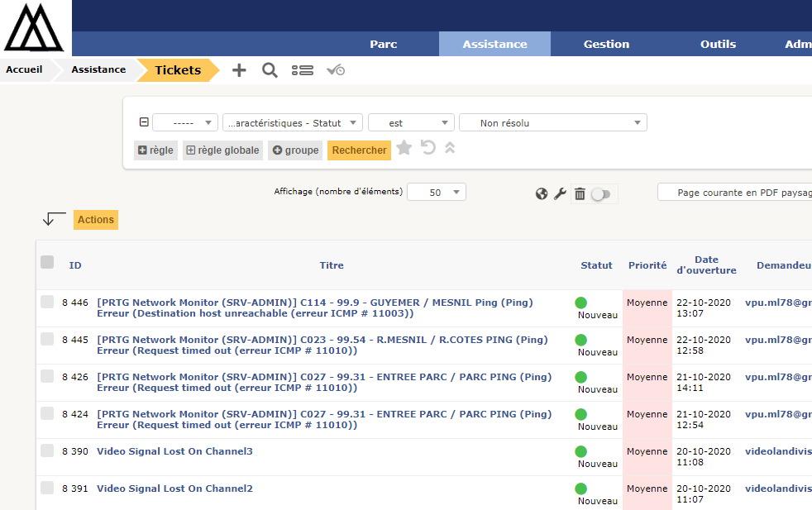Collapse search criteria with double chevron icon
Viewport: 812px width, 510px height.
coord(450,148)
